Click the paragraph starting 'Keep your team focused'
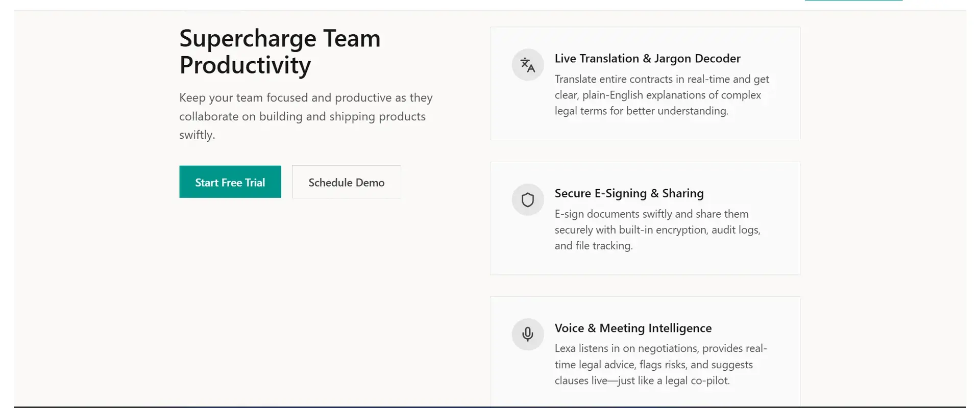This screenshot has height=408, width=980. (x=306, y=116)
